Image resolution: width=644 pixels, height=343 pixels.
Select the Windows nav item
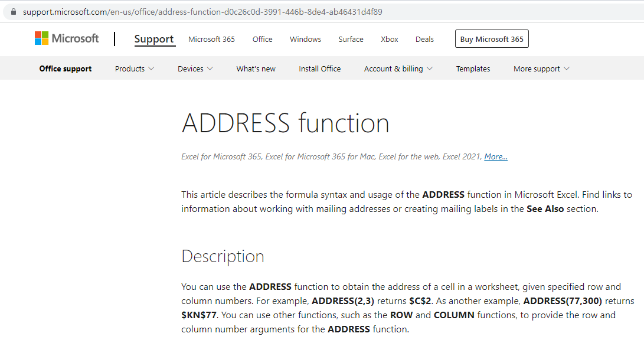pyautogui.click(x=305, y=39)
